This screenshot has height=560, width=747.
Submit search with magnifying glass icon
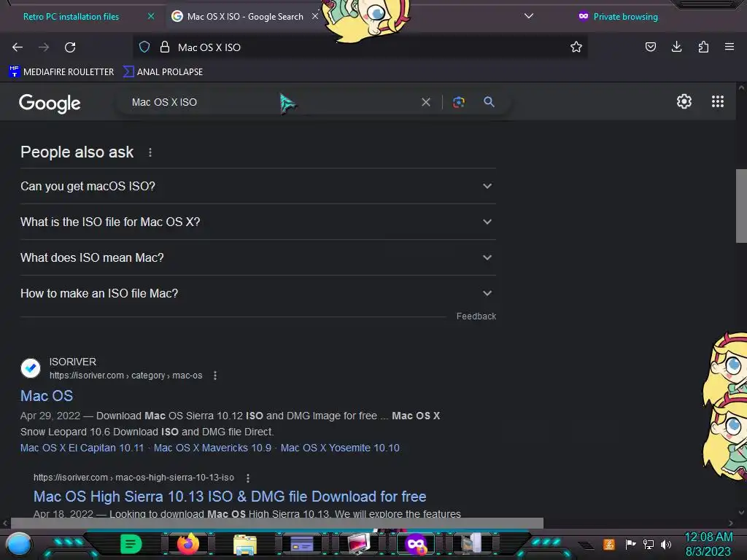point(489,101)
